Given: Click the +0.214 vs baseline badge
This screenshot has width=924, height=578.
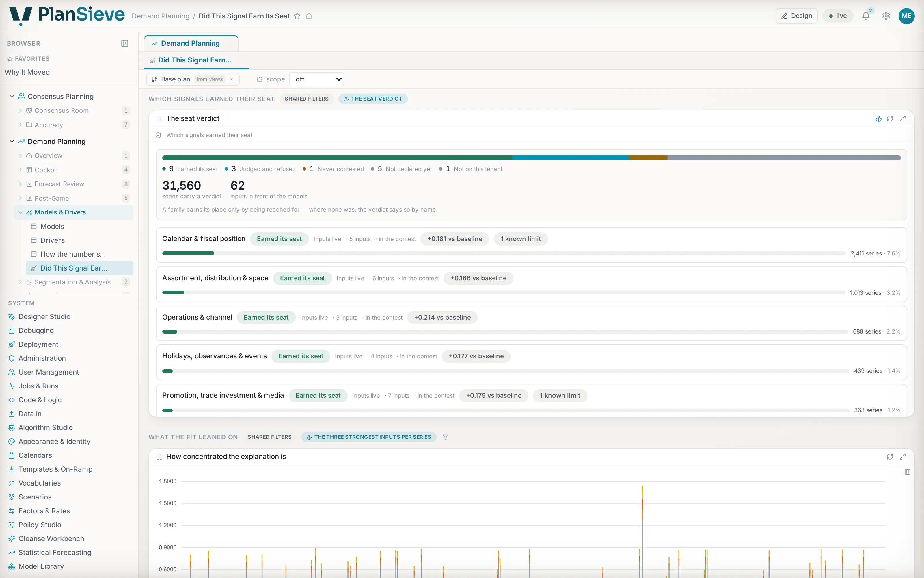Looking at the screenshot, I should click(442, 317).
